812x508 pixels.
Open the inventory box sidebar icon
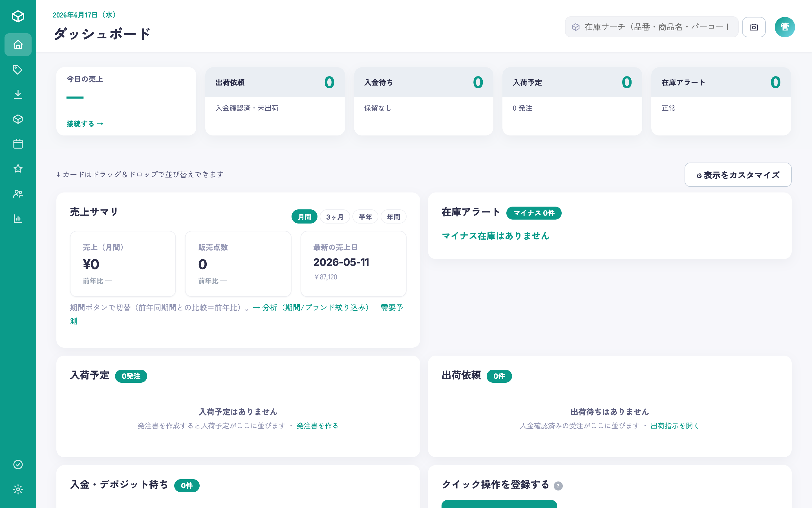tap(18, 119)
